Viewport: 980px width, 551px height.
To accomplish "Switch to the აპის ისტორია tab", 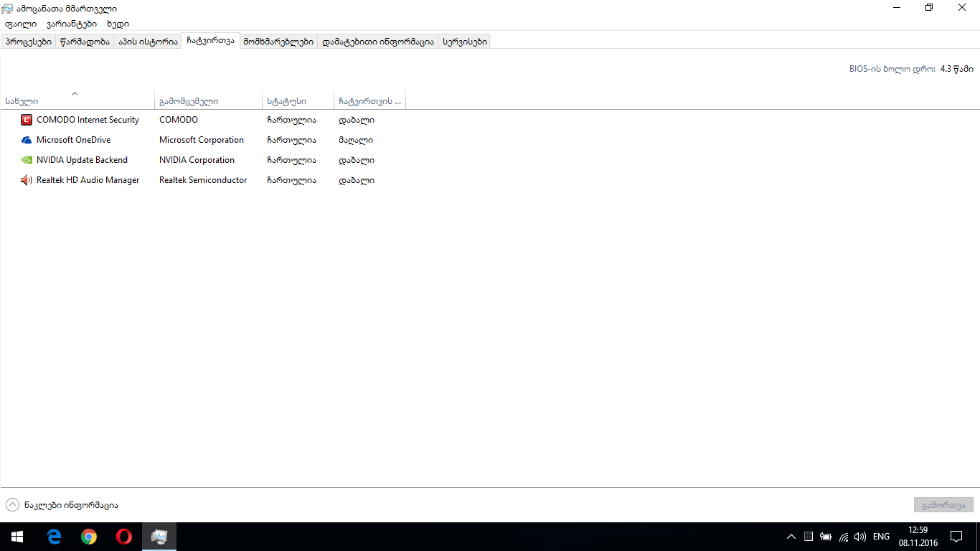I will click(x=148, y=42).
